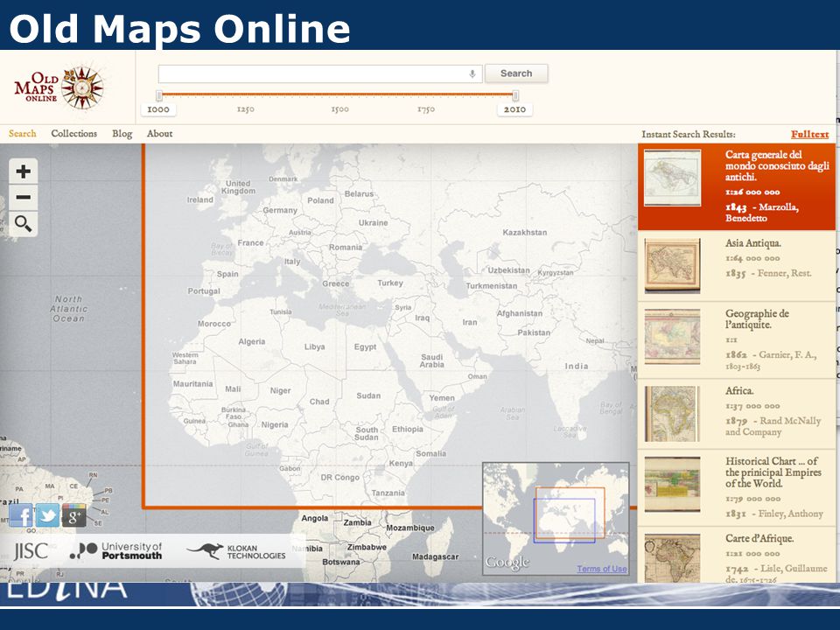Click the 1843 Marzolla, Benedetto author text
Viewport: 840px width, 630px height.
click(762, 213)
